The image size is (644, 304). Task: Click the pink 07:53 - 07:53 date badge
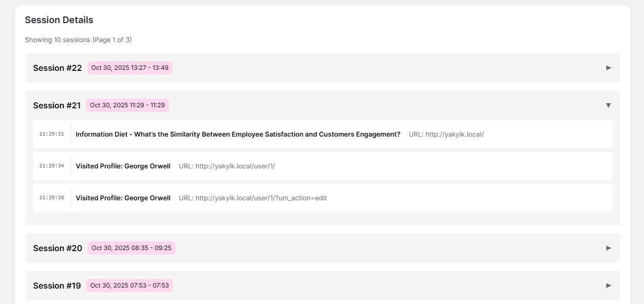click(129, 286)
